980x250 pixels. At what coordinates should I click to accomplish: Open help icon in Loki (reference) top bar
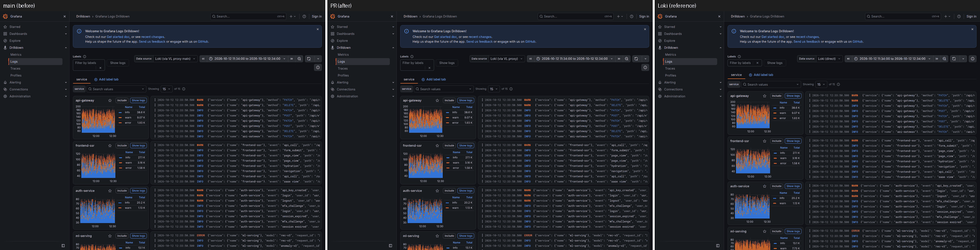tap(959, 16)
